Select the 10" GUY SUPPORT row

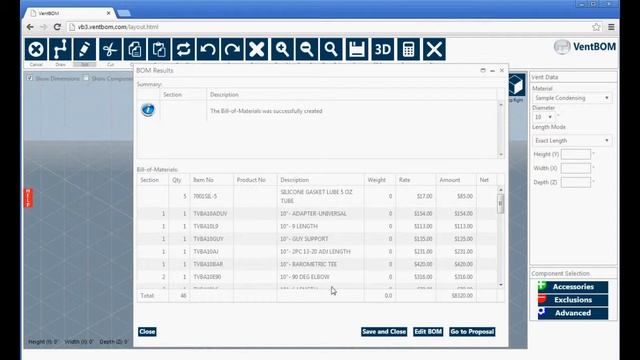(x=317, y=239)
